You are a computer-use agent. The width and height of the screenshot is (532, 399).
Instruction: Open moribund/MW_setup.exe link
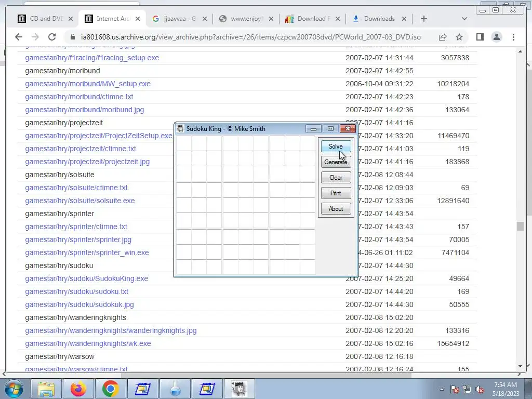pyautogui.click(x=87, y=84)
